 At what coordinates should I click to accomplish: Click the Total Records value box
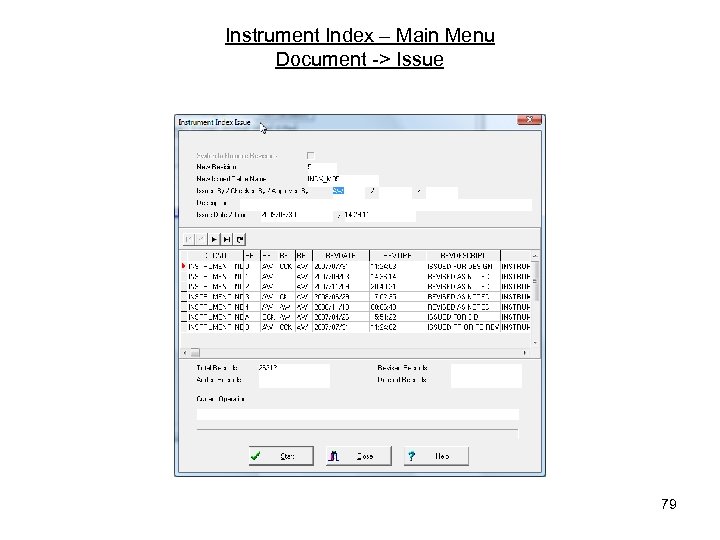(294, 369)
